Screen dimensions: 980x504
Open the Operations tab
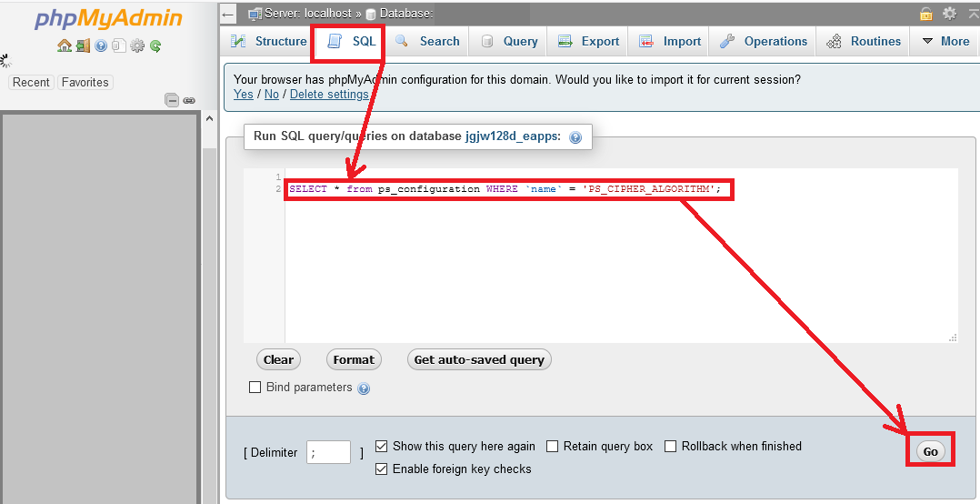pyautogui.click(x=763, y=41)
